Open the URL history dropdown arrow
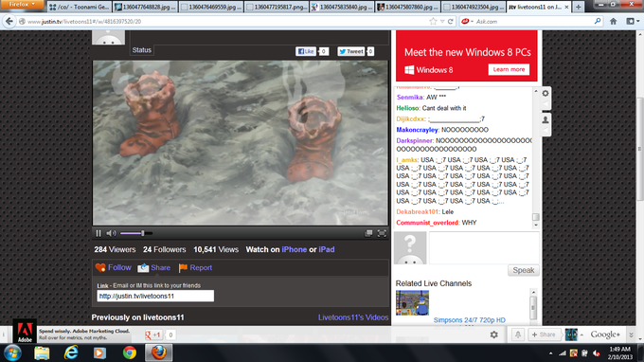 [x=442, y=22]
